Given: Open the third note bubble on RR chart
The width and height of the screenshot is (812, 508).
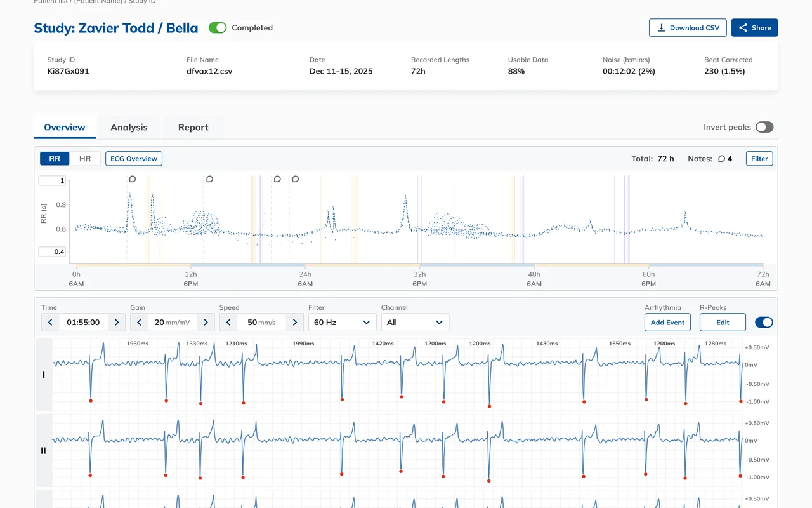Looking at the screenshot, I should coord(277,179).
